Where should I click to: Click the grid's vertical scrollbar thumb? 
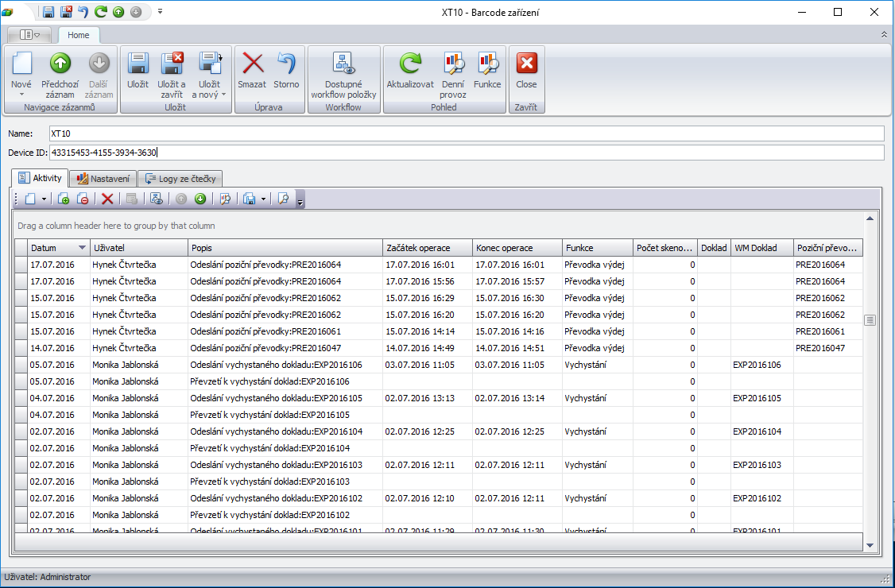pyautogui.click(x=870, y=319)
